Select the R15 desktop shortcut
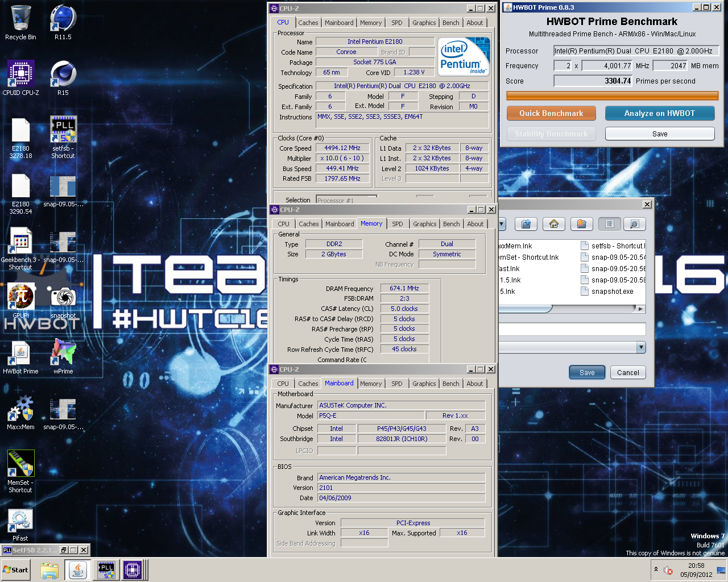The image size is (728, 582). click(x=63, y=78)
